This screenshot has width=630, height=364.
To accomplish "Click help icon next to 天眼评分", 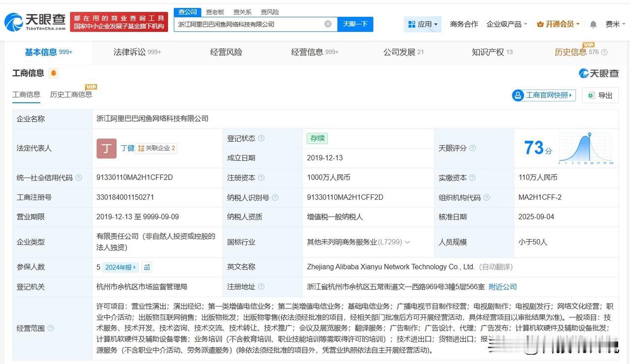I will click(473, 148).
